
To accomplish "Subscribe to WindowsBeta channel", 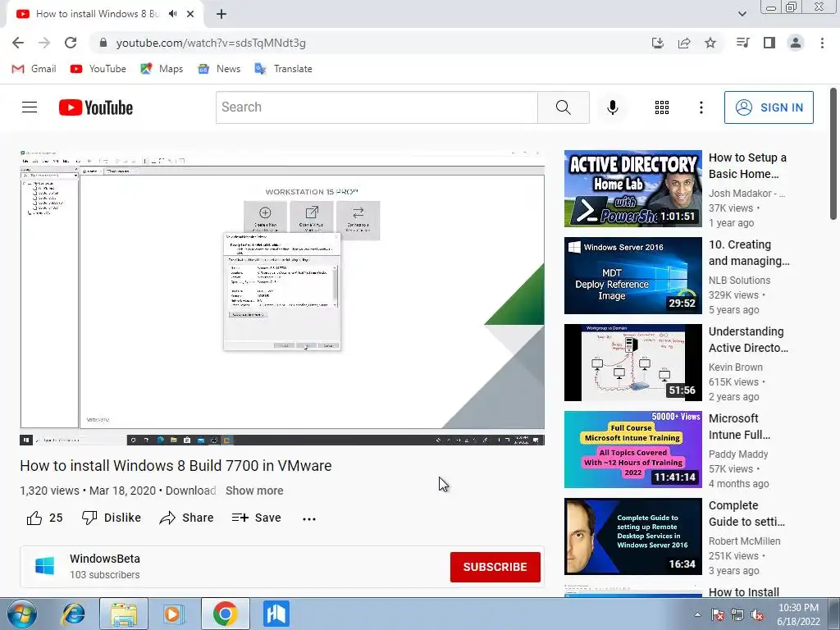I will [x=495, y=567].
